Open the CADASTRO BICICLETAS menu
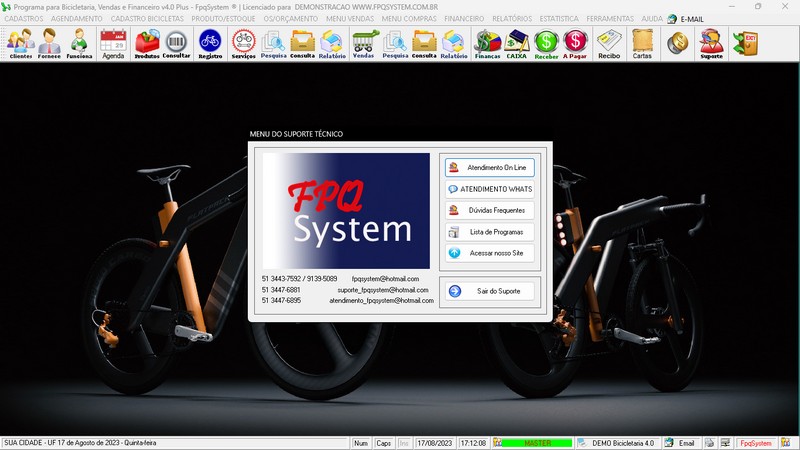800x450 pixels. point(147,19)
